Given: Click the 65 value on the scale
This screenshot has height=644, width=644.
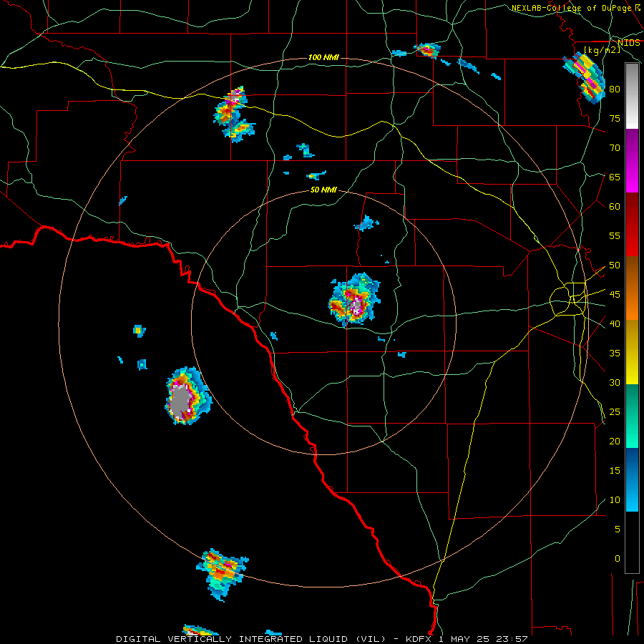Looking at the screenshot, I should 615,177.
